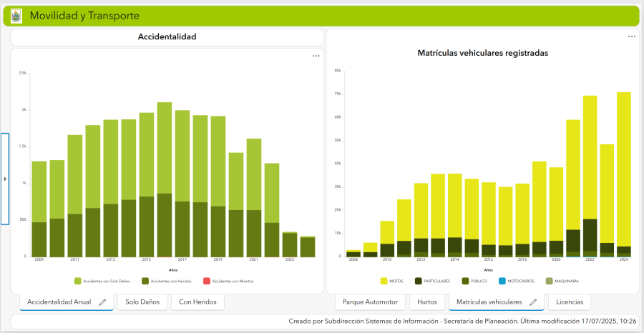644x333 pixels.
Task: Switch to the Con Heridos tab
Action: [197, 302]
